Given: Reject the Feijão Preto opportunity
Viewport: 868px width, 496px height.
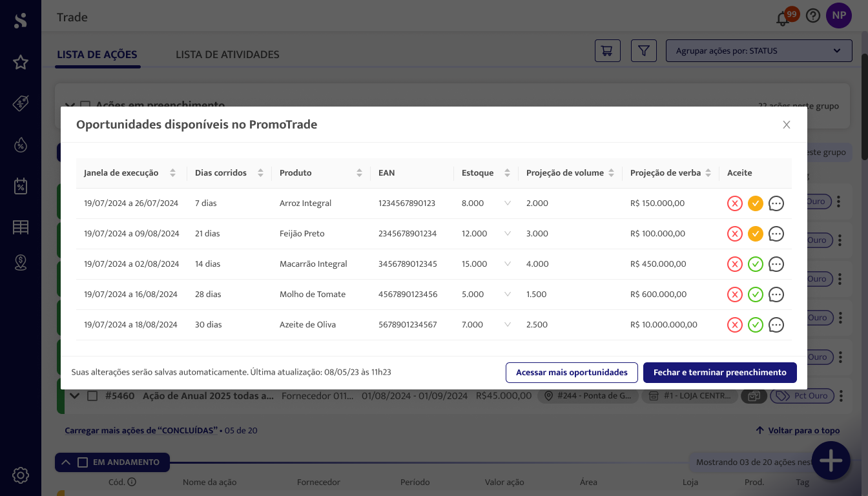Looking at the screenshot, I should point(735,234).
